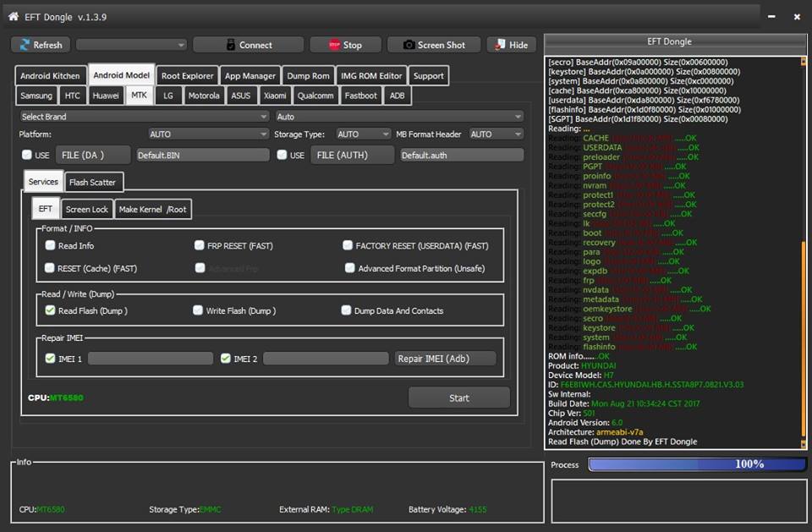Click the camera Screen Shot icon
Viewport: 812px width, 532px height.
pyautogui.click(x=409, y=45)
